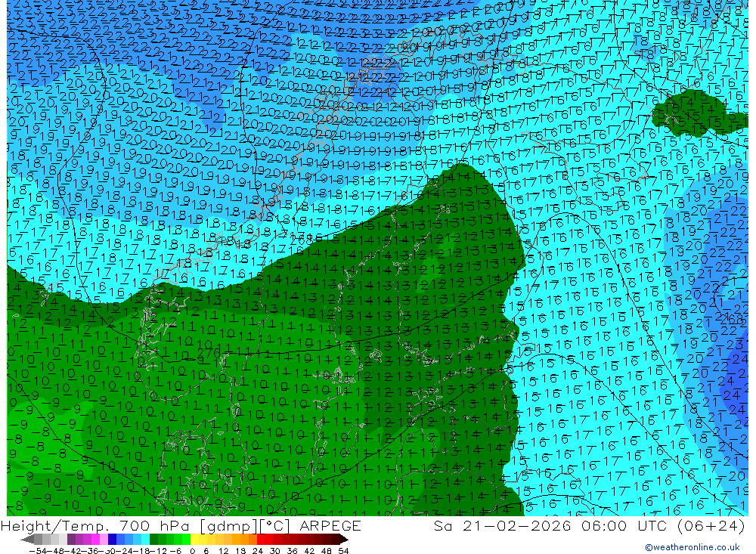Select the dark maroon right arrow end of the legend
The image size is (756, 554).
pyautogui.click(x=344, y=540)
